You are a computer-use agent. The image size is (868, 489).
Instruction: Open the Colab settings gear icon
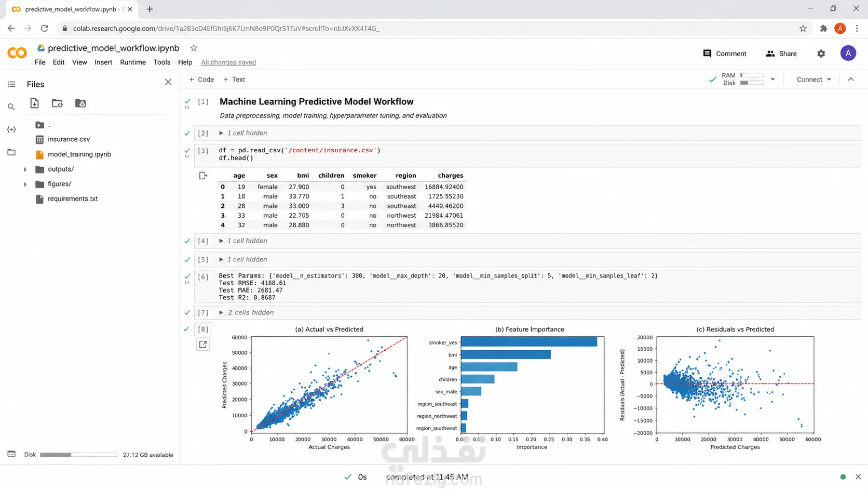point(821,54)
